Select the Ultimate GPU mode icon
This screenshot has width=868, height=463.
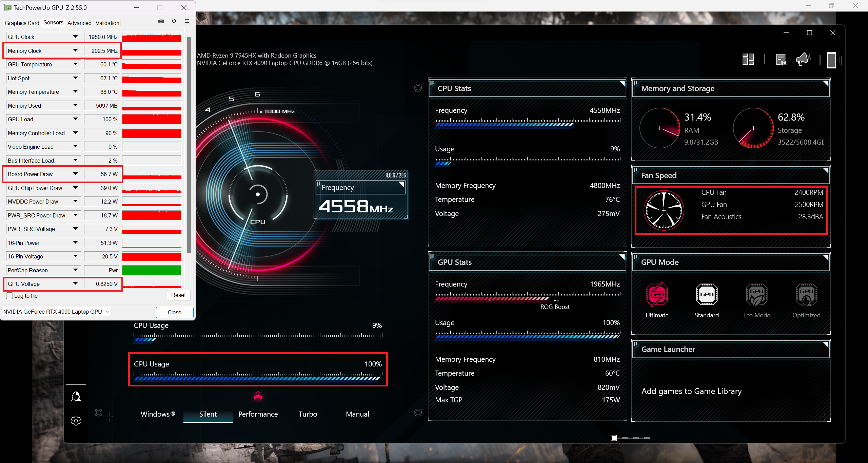tap(657, 294)
